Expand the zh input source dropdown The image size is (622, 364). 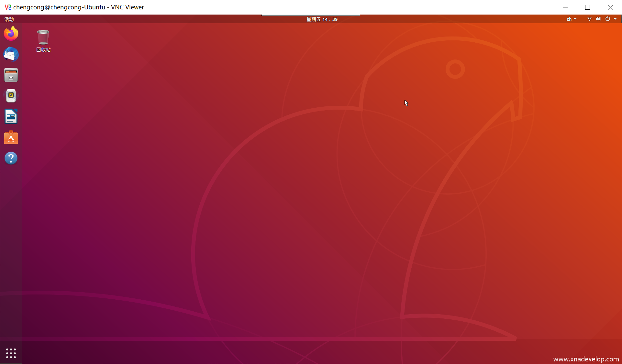point(571,19)
